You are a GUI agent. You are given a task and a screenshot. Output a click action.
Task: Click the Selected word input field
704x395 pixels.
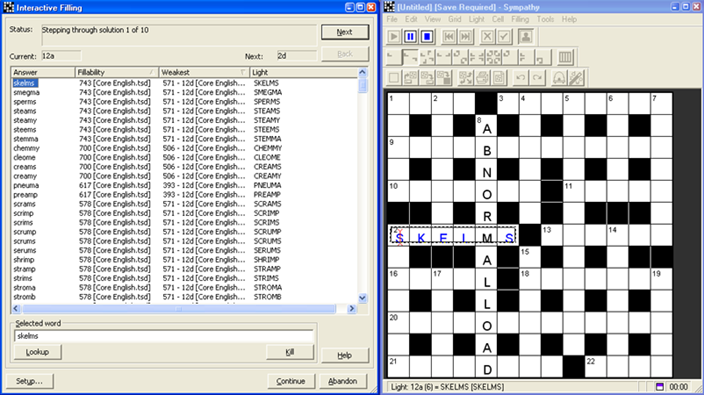click(x=164, y=336)
